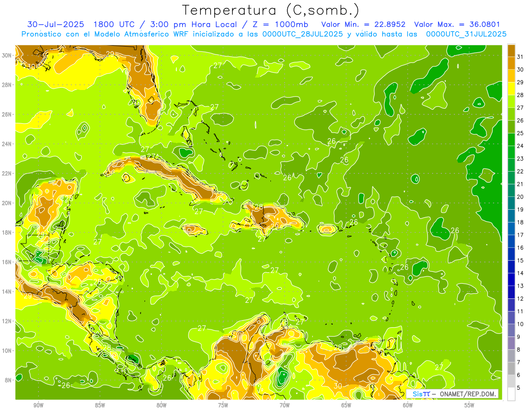Click the "12" value on the color scale

520,299
